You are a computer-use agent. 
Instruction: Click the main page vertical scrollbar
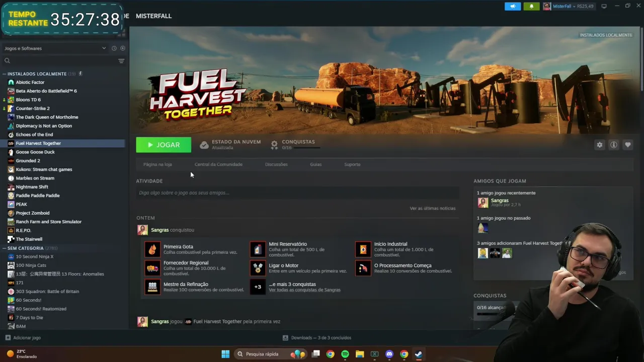click(641, 60)
